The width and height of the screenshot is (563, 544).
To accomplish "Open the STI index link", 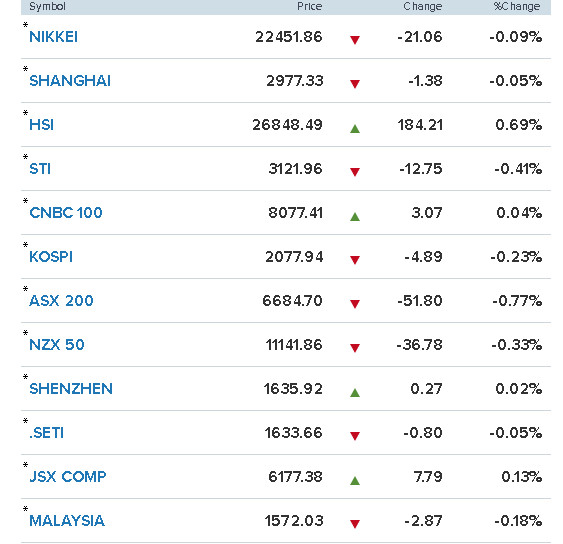I will (x=40, y=169).
